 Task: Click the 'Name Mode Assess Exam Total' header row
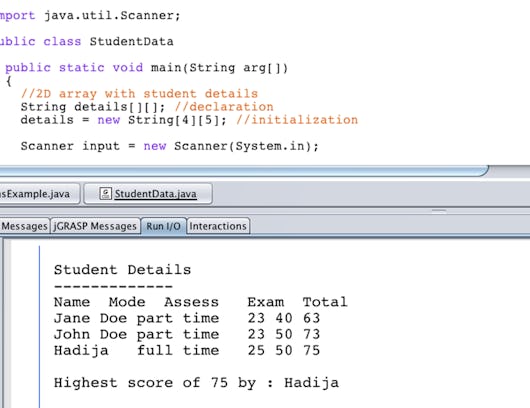point(200,302)
